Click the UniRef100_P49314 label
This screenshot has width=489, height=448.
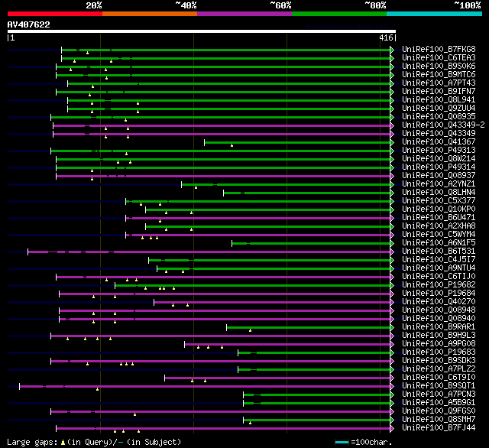pyautogui.click(x=439, y=167)
